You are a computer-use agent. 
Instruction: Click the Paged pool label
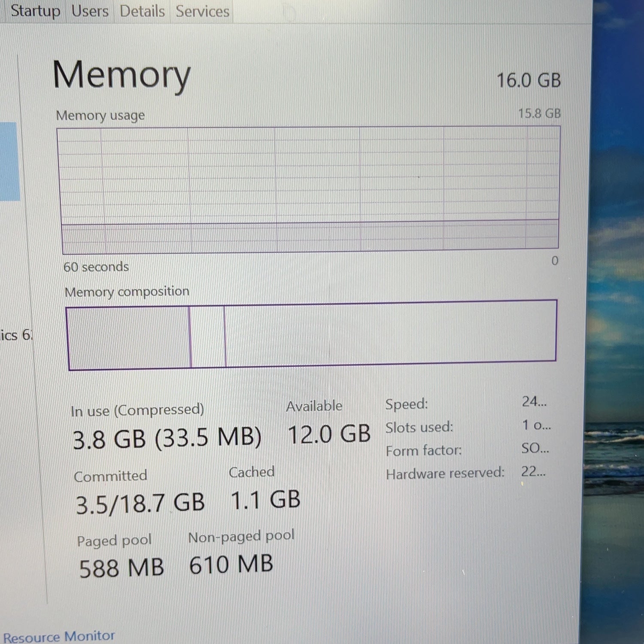click(114, 541)
